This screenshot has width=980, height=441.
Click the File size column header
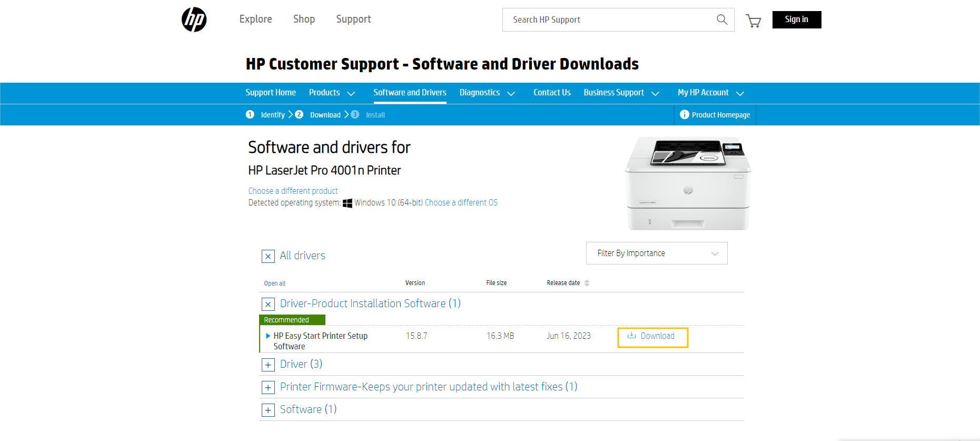497,283
